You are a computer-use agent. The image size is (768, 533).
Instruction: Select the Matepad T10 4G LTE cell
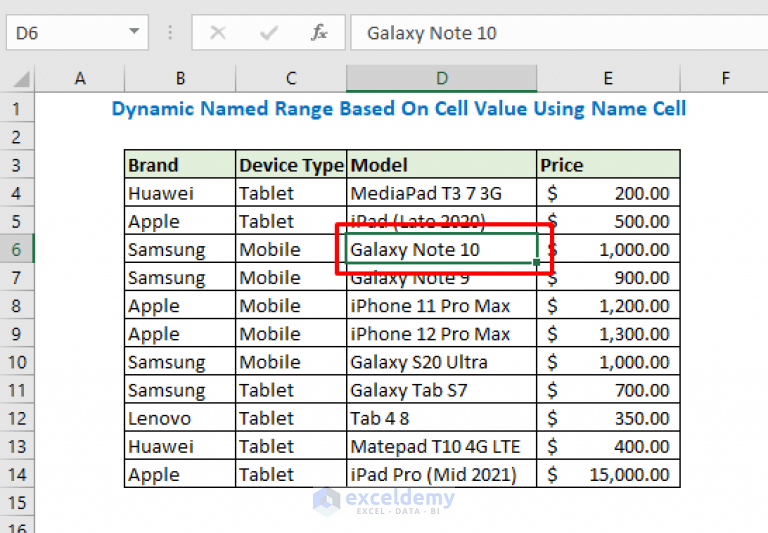coord(442,446)
